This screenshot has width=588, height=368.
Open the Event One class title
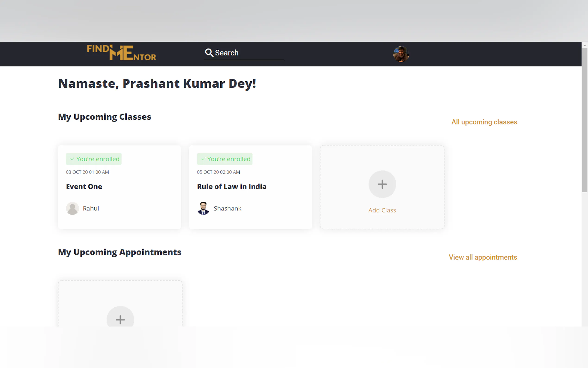click(x=84, y=187)
